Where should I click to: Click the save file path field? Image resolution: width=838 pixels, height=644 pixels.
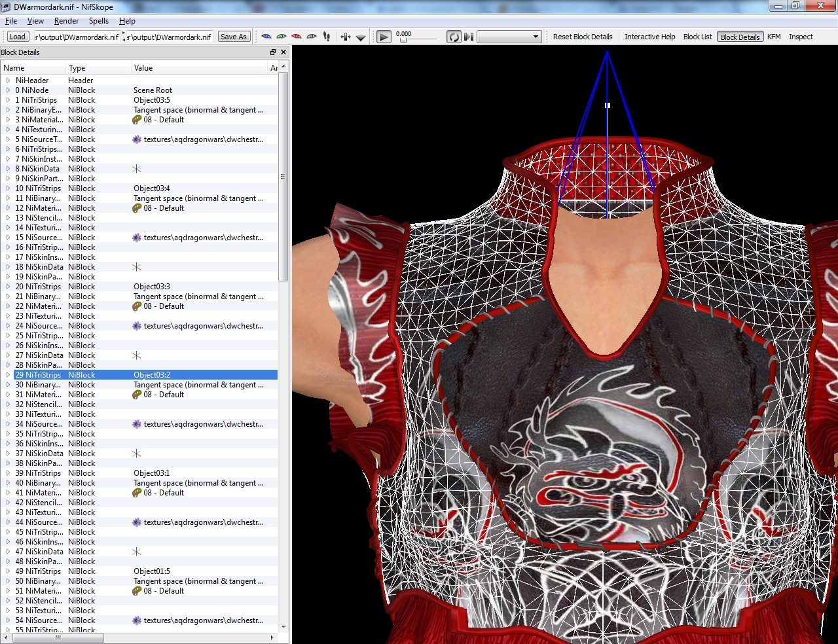(169, 37)
